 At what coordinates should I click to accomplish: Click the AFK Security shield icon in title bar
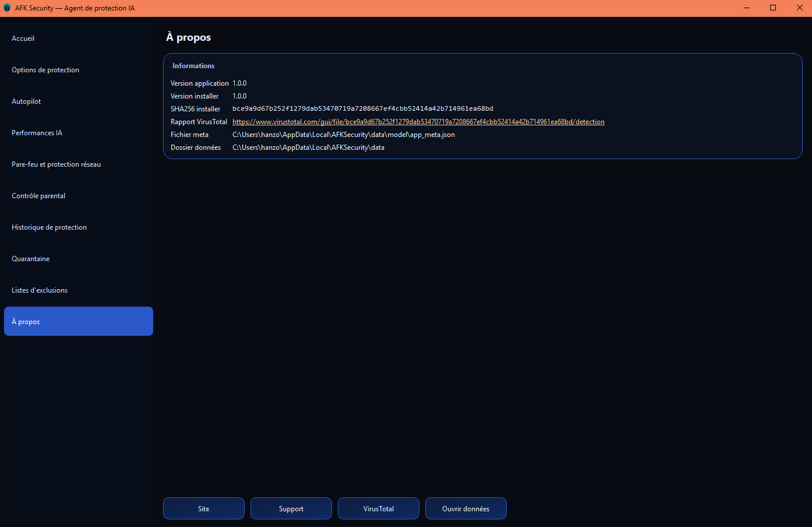coord(7,8)
